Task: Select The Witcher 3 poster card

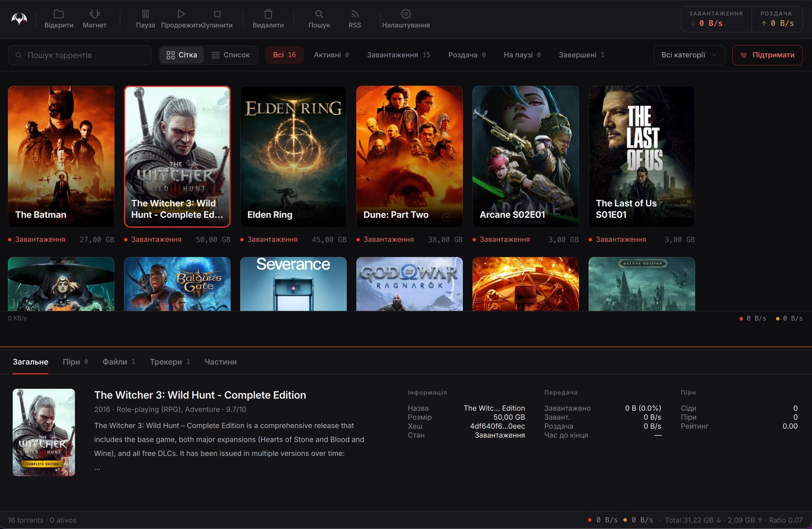Action: (177, 156)
